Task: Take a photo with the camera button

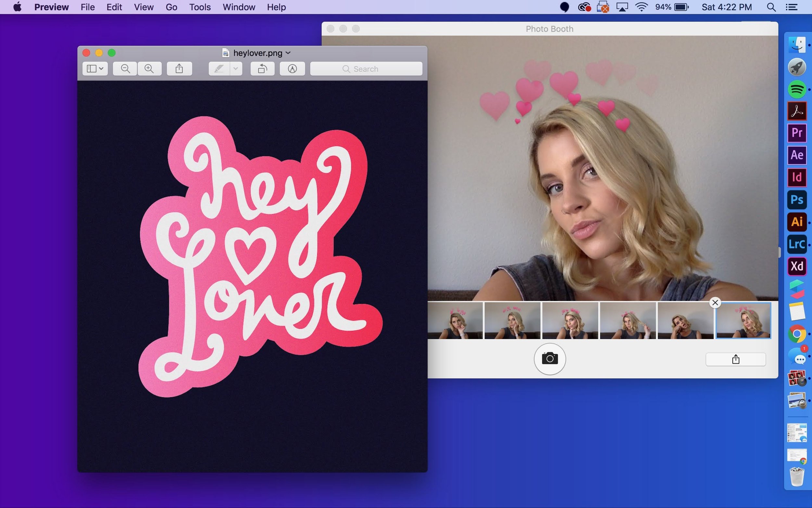Action: tap(550, 359)
